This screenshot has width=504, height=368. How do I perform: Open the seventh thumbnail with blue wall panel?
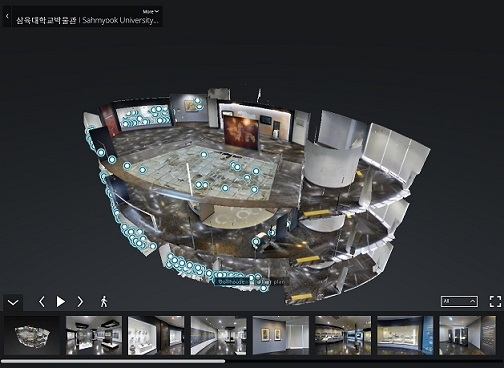[405, 335]
